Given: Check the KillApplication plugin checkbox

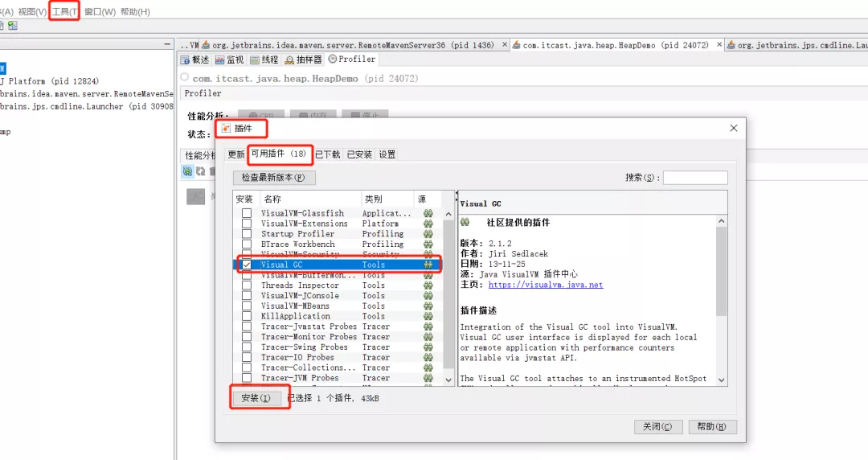Looking at the screenshot, I should 247,316.
